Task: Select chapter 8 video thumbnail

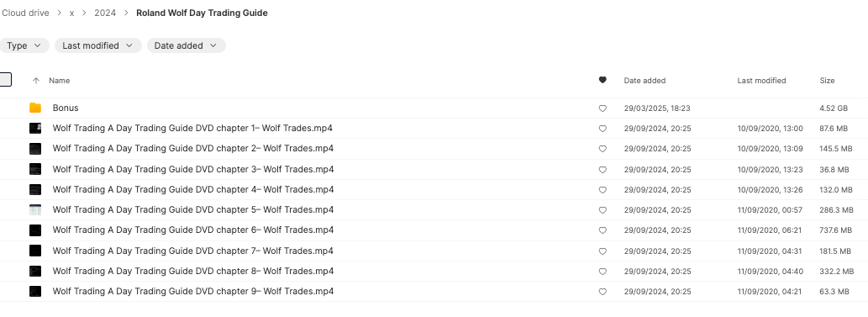Action: coord(35,271)
